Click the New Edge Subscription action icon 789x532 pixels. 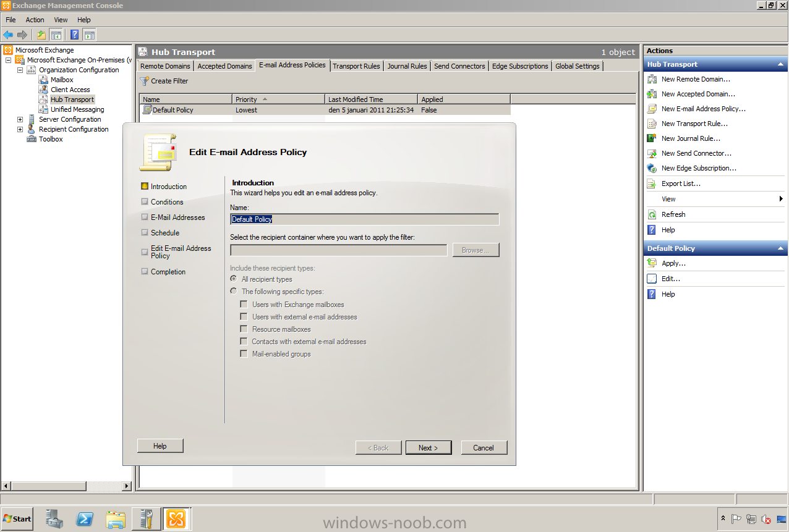tap(652, 168)
